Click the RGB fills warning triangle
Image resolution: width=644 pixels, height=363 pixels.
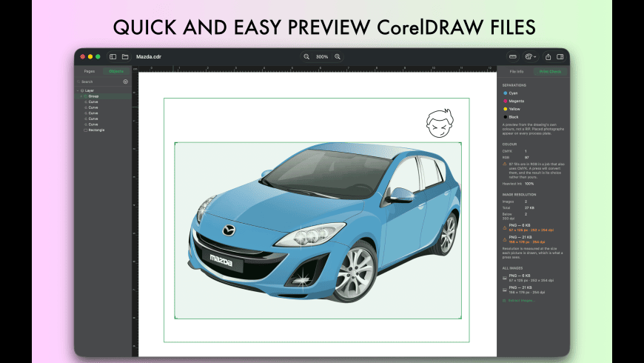(x=505, y=164)
